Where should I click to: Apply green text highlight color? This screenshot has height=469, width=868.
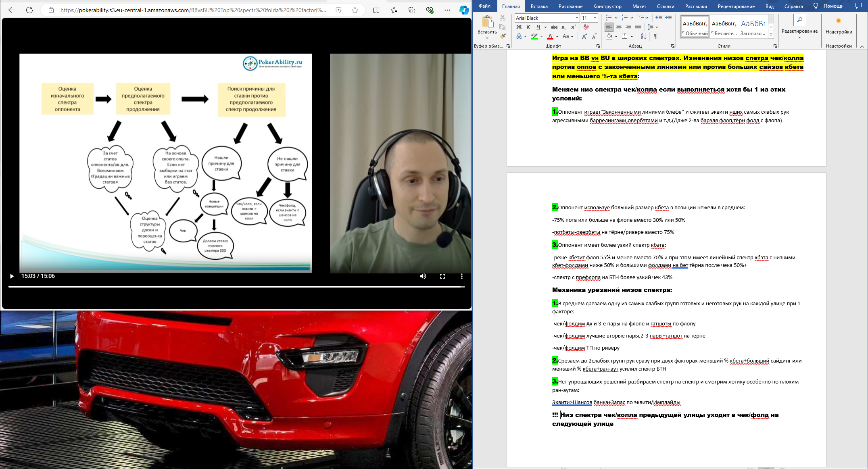pyautogui.click(x=534, y=36)
